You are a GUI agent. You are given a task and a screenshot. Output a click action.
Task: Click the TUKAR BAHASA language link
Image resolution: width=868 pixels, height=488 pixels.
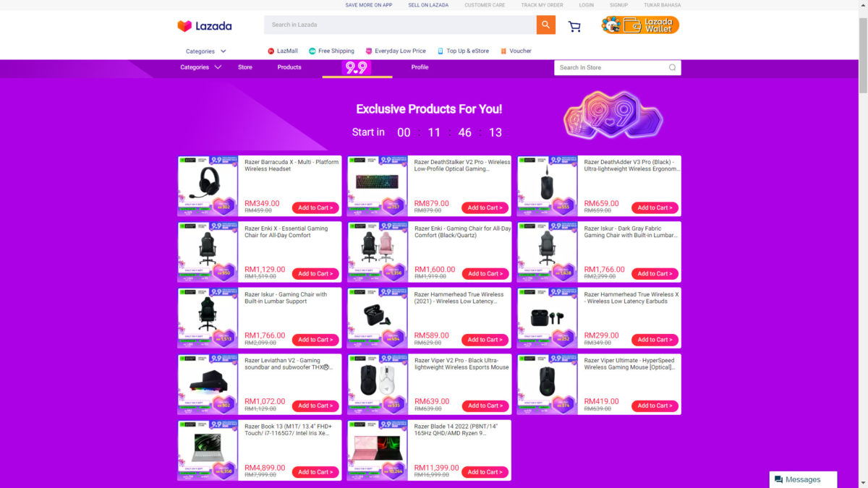point(661,5)
